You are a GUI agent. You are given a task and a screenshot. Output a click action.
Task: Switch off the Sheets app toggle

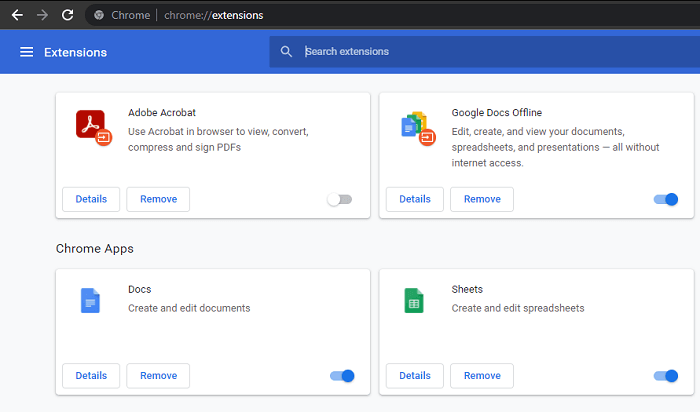665,376
